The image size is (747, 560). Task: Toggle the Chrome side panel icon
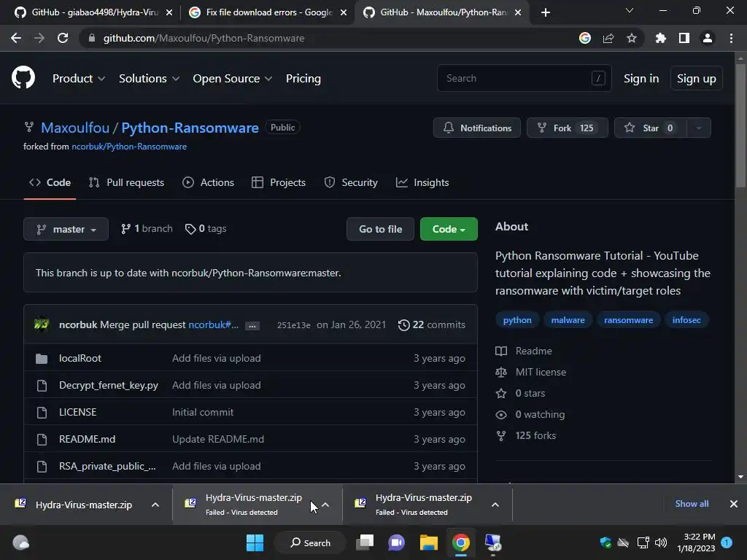pos(684,38)
